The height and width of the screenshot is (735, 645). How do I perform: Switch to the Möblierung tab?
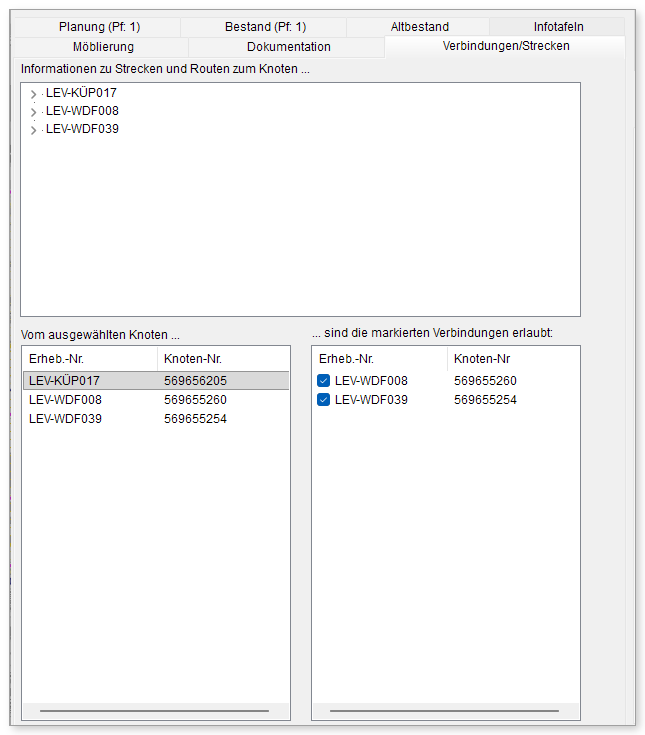(x=102, y=47)
